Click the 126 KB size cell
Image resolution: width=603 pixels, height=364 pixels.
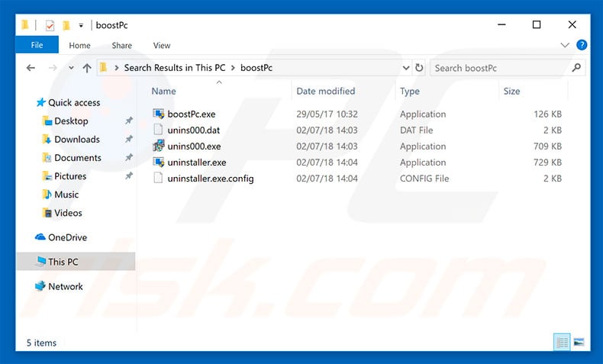[x=547, y=114]
